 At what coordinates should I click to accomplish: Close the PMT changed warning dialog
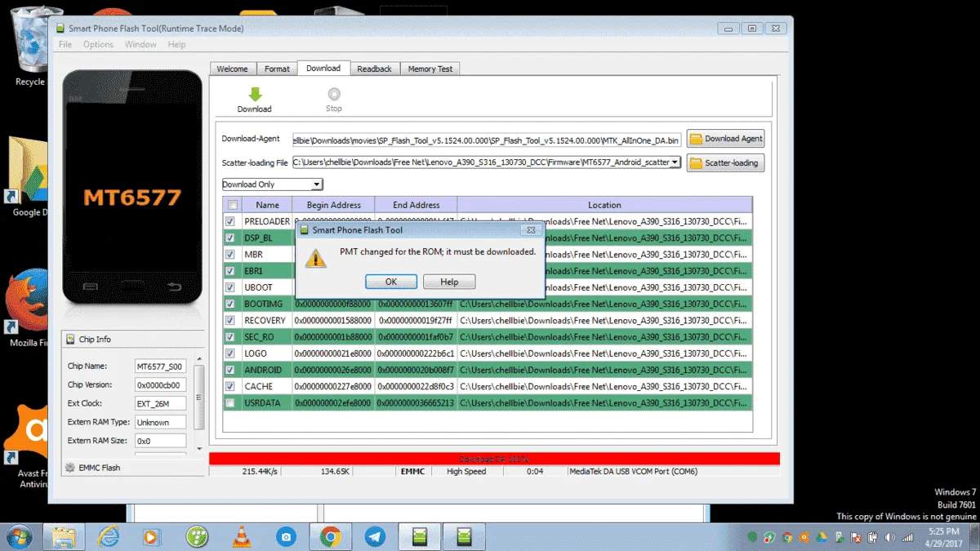tap(531, 231)
